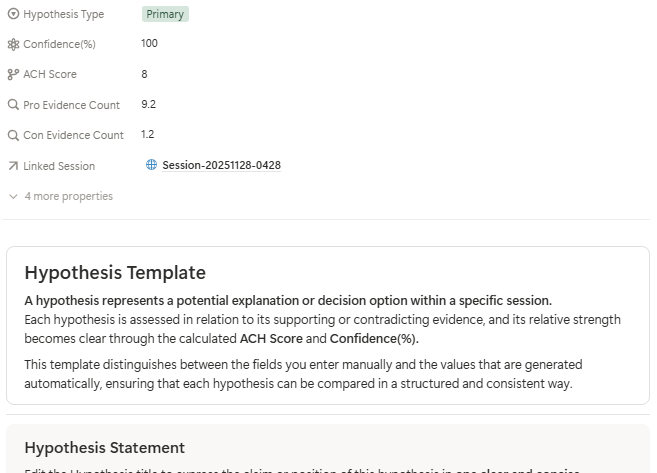Click the Hypothesis Type property icon

click(13, 15)
